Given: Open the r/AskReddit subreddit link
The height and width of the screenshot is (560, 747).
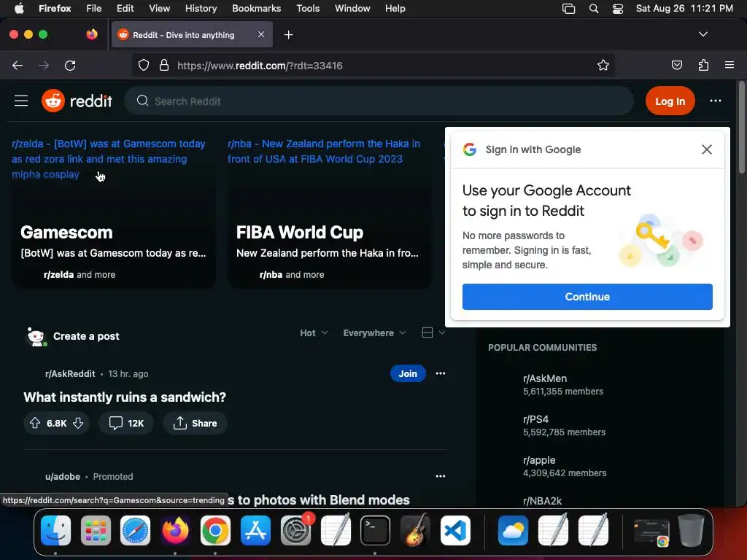Looking at the screenshot, I should click(x=70, y=374).
